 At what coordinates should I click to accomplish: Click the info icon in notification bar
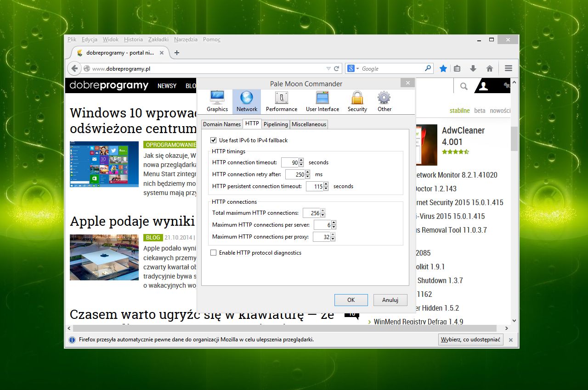click(x=72, y=340)
